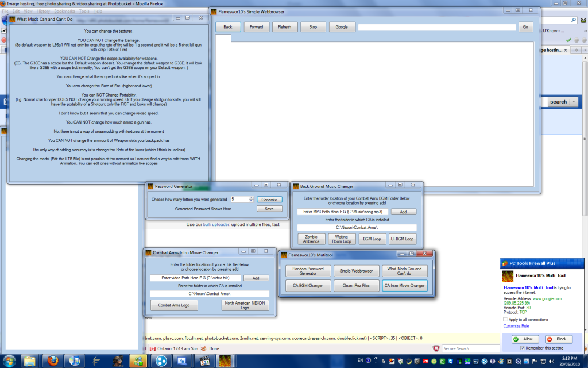Click the CA install folder field in Music Changer
This screenshot has width=588, height=368.
(357, 227)
